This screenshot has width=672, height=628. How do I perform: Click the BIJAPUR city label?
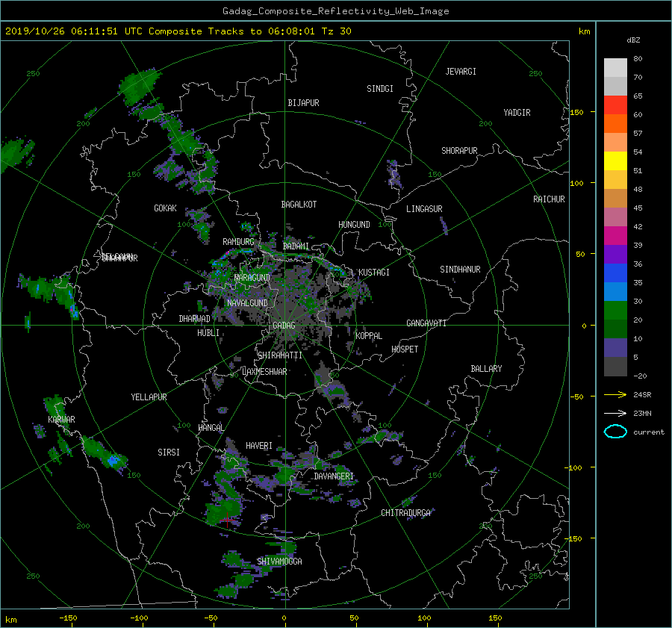(x=303, y=103)
